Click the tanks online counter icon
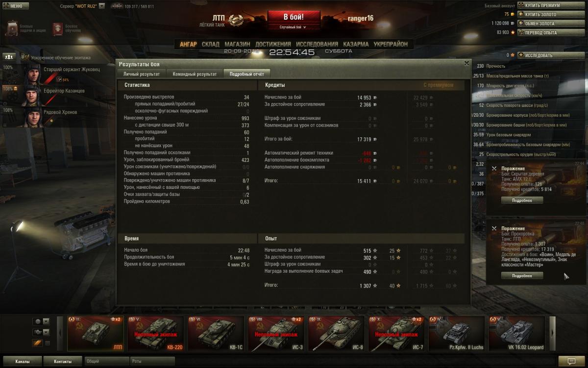Viewport: 588px width, 368px height. click(x=117, y=6)
